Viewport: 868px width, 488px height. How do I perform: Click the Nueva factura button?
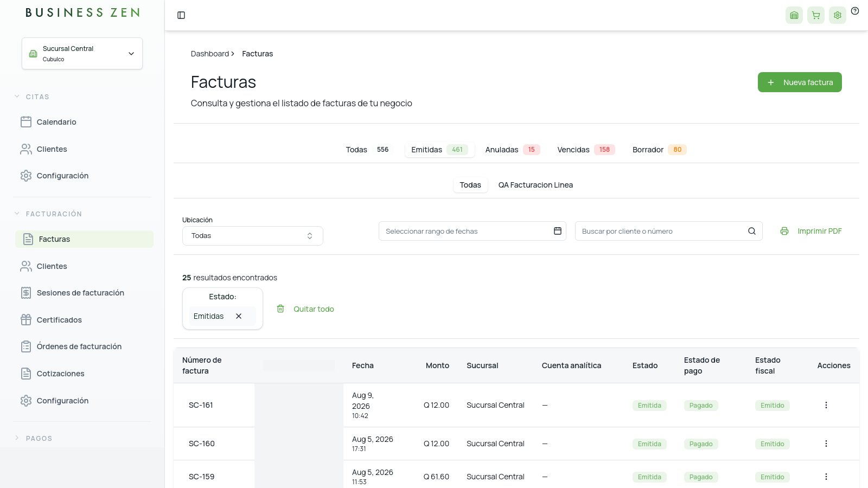pos(800,82)
